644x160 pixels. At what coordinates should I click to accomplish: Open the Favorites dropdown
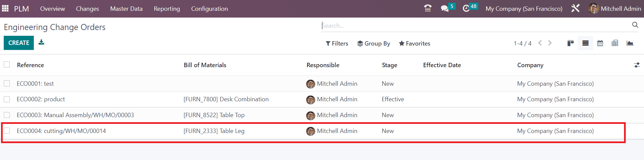[x=415, y=44]
